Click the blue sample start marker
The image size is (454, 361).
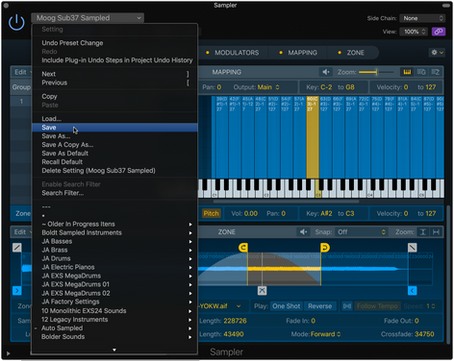(x=17, y=291)
